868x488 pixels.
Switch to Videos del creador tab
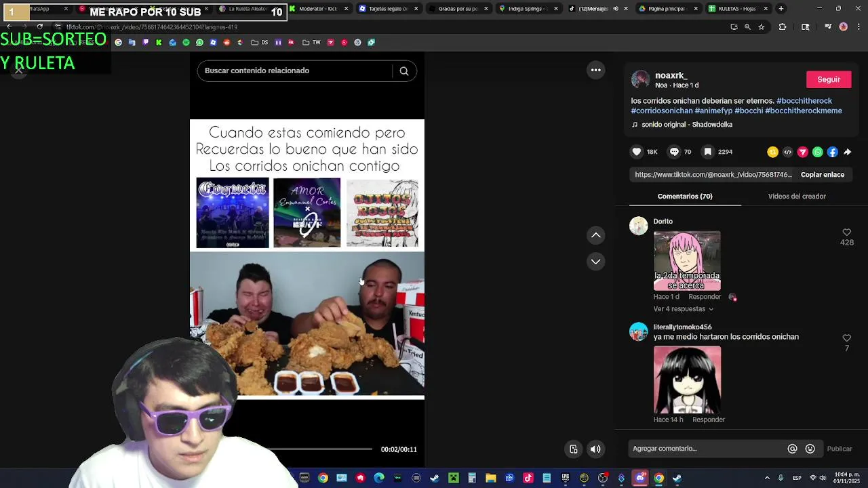[797, 197]
